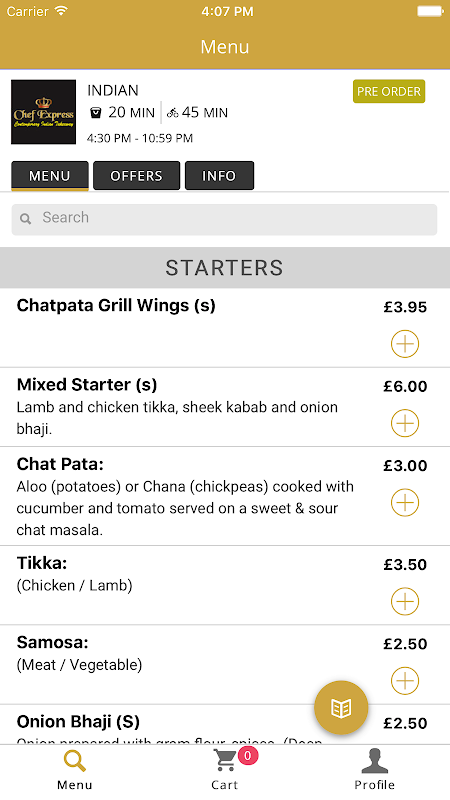Focus the Search input field
The height and width of the screenshot is (800, 450).
(224, 219)
